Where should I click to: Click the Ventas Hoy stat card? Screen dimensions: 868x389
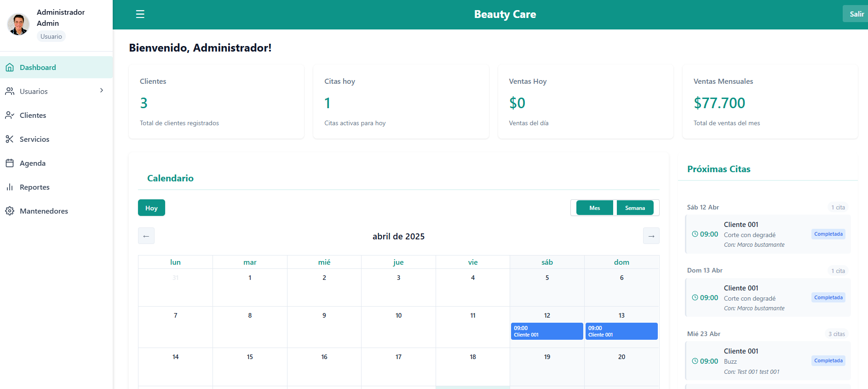(586, 101)
